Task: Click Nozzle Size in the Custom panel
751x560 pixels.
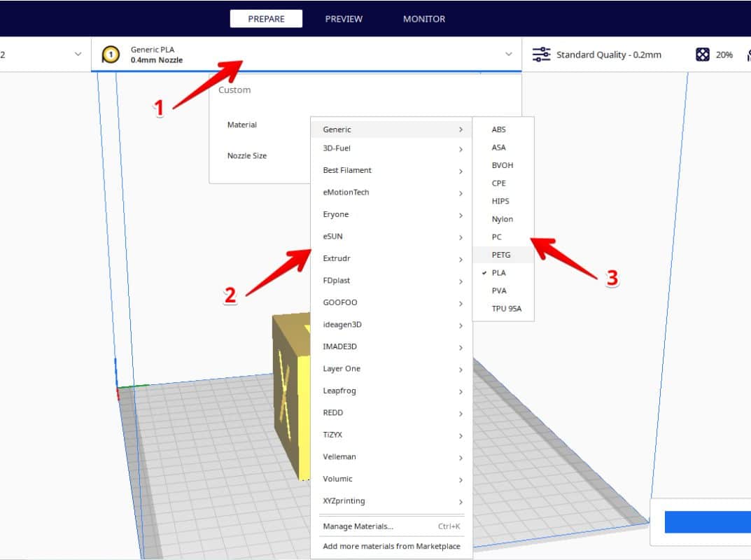Action: point(246,155)
